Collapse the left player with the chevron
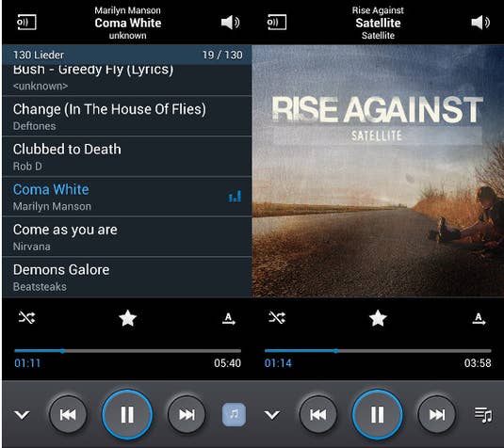The width and height of the screenshot is (504, 448). pos(22,415)
